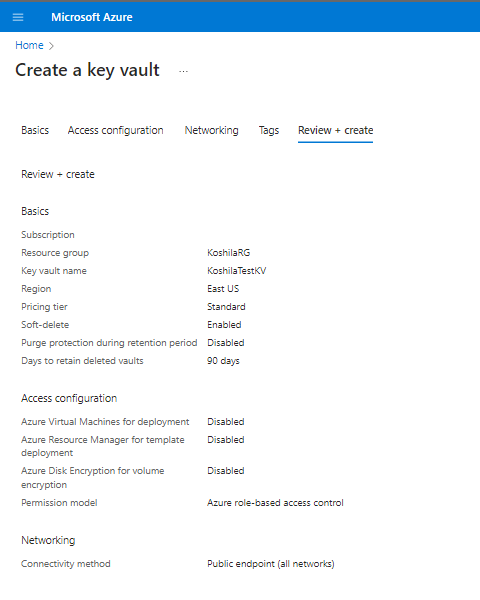
Task: Click the Purge protection Disabled value
Action: click(226, 343)
